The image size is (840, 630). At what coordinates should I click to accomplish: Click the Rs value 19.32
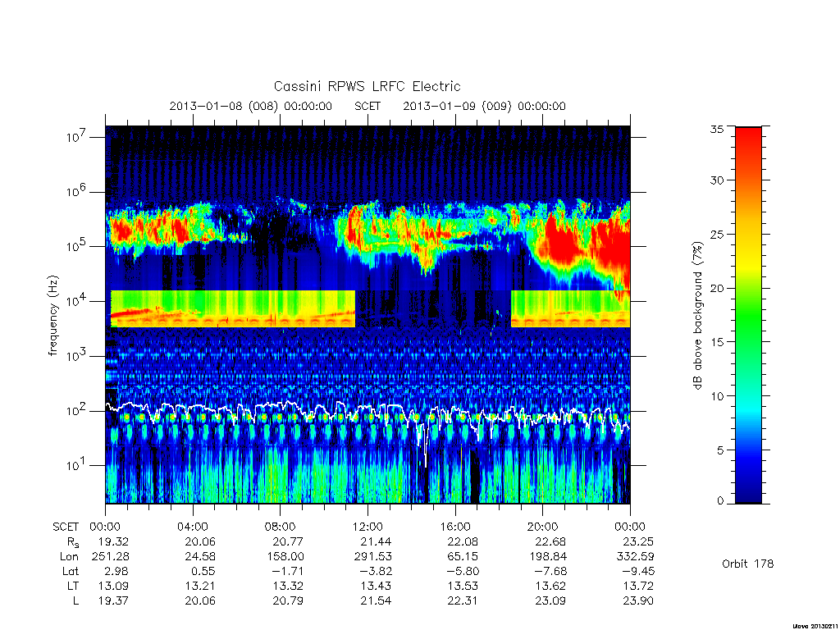coord(113,541)
